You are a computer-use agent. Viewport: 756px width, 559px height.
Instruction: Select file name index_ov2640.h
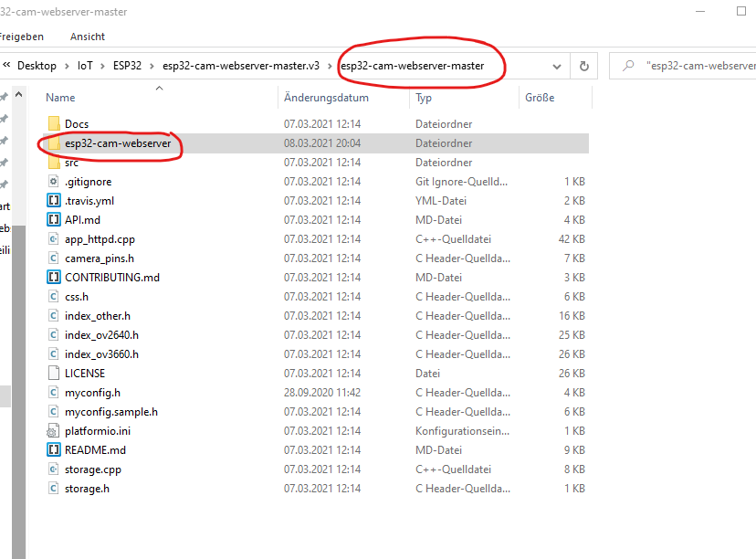pyautogui.click(x=101, y=335)
